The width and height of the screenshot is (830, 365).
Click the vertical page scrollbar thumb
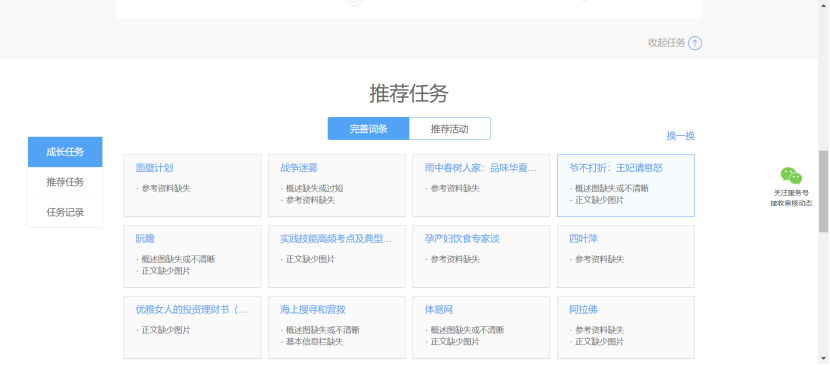click(x=824, y=191)
